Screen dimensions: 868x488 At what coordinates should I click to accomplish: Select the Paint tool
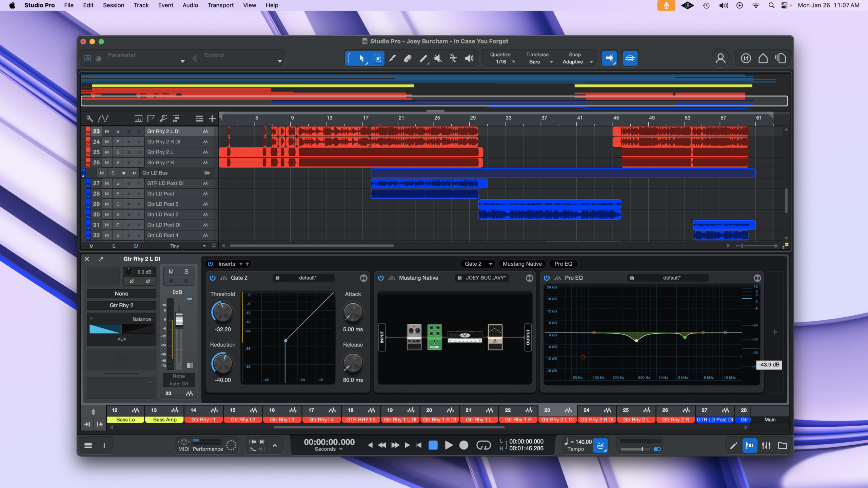(423, 58)
